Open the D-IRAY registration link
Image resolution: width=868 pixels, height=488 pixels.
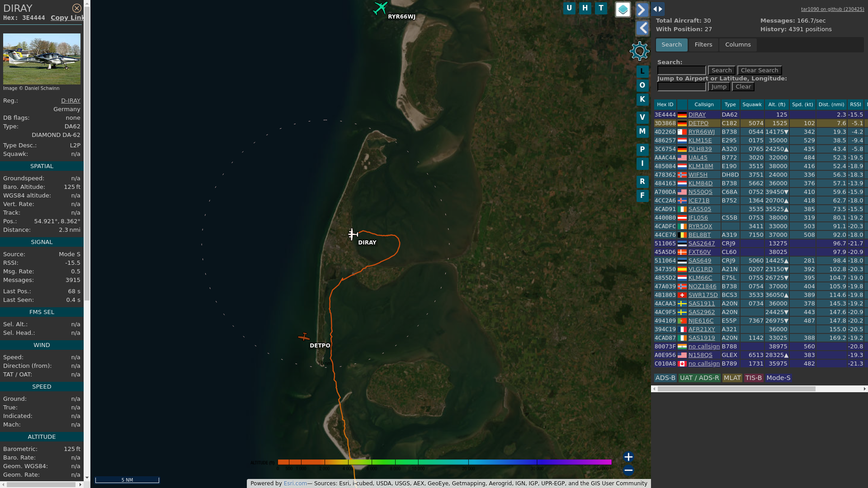tap(71, 101)
